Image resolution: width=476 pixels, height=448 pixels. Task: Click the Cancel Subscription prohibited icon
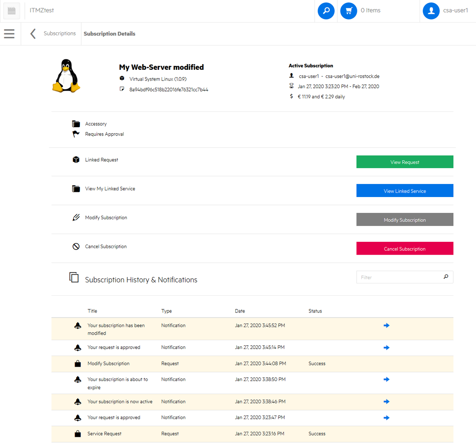76,246
